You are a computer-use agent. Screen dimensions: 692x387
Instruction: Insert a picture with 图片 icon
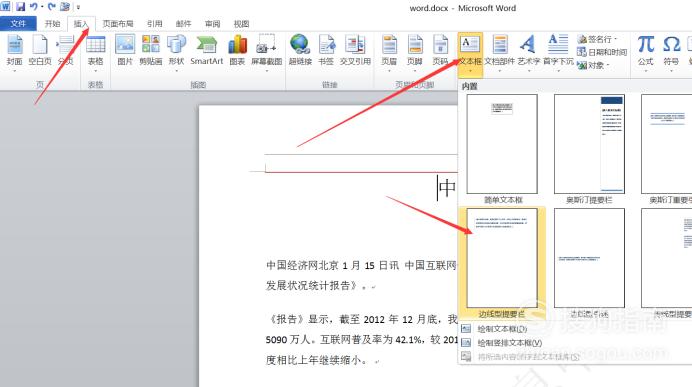[125, 50]
